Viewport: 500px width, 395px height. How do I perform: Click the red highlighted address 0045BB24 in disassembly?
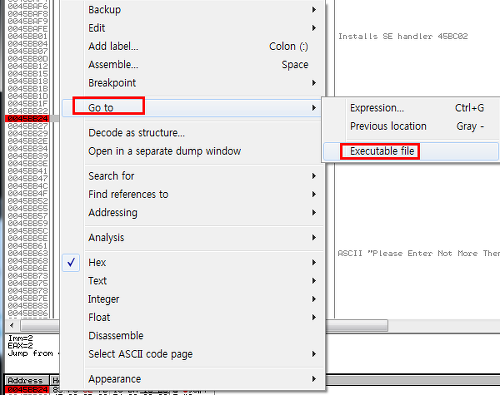pyautogui.click(x=28, y=118)
